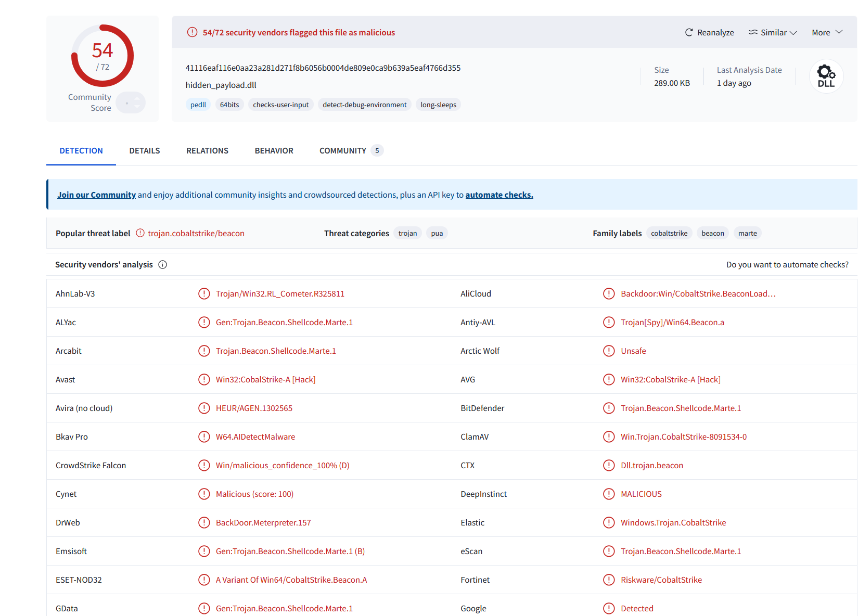Viewport: 858px width, 616px height.
Task: Click the Win.Trojan.CobaltStrike-8091534-0 result
Action: pos(684,437)
